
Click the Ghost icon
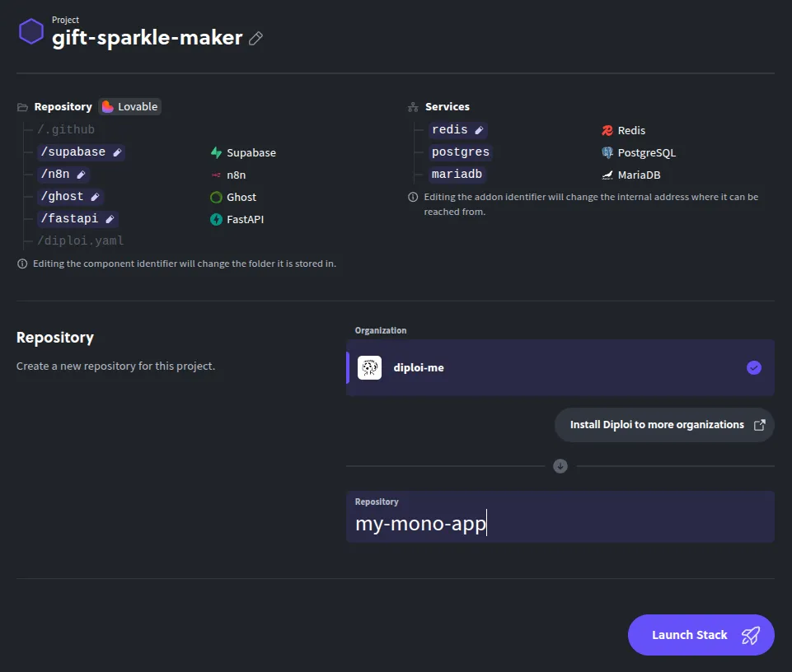pos(215,197)
